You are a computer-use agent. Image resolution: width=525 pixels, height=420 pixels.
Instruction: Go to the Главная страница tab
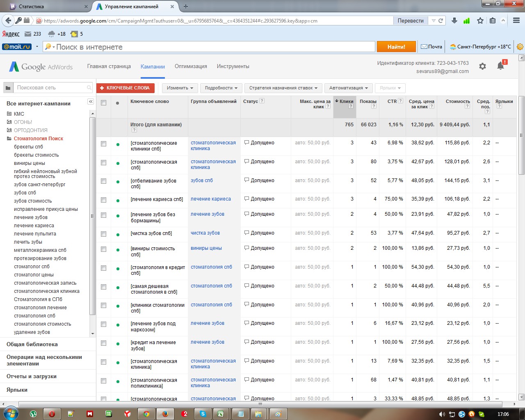(109, 66)
